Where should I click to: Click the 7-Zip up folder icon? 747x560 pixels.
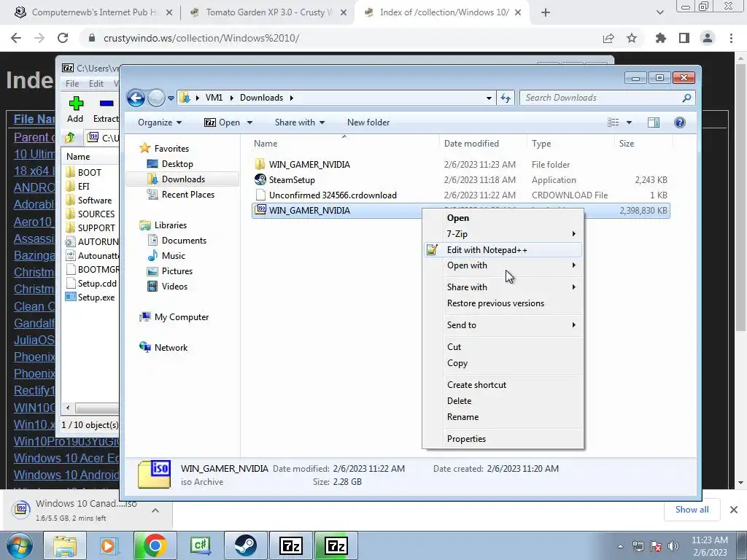tap(70, 138)
